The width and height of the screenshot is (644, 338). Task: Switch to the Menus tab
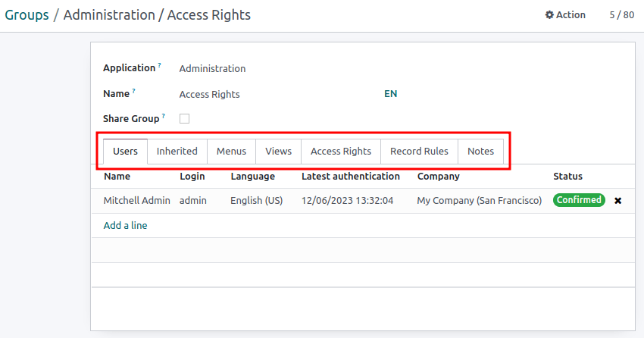[231, 151]
